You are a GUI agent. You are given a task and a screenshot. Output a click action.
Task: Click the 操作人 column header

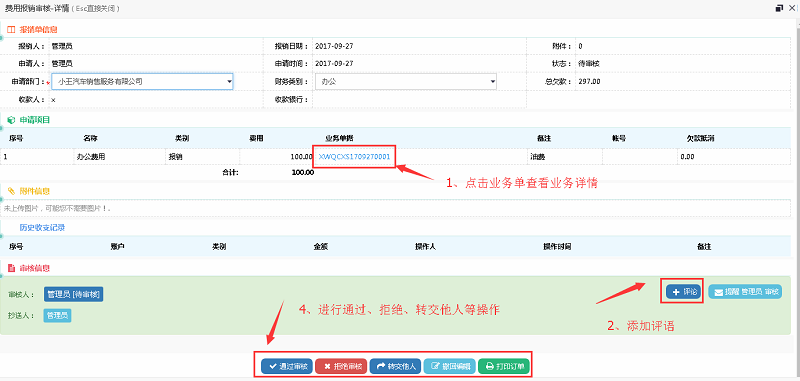(425, 246)
